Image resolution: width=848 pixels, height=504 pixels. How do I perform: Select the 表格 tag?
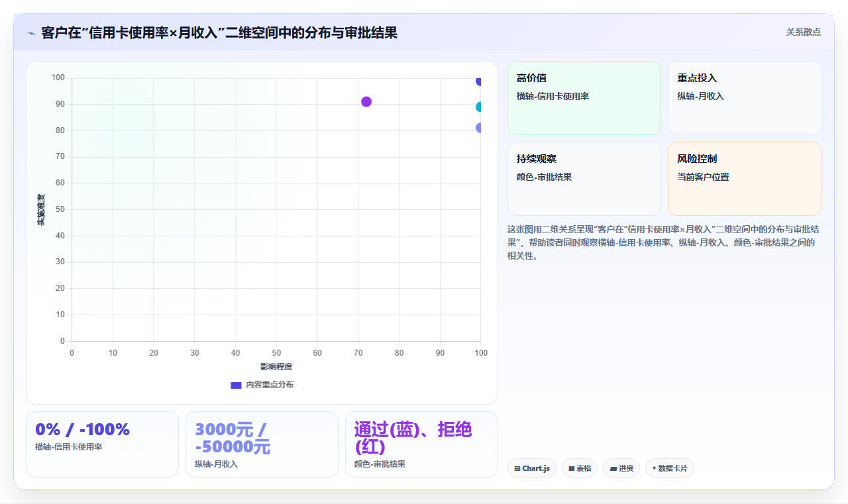tap(580, 468)
